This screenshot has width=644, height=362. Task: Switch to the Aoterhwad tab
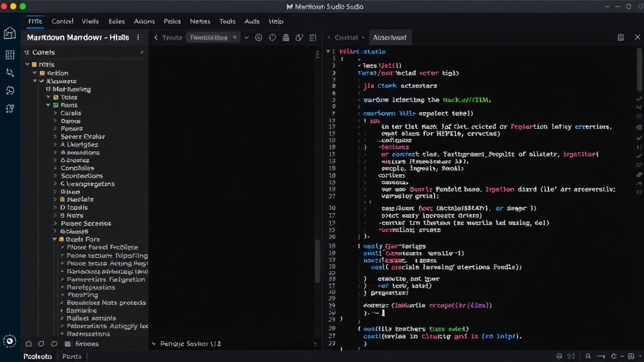(389, 37)
